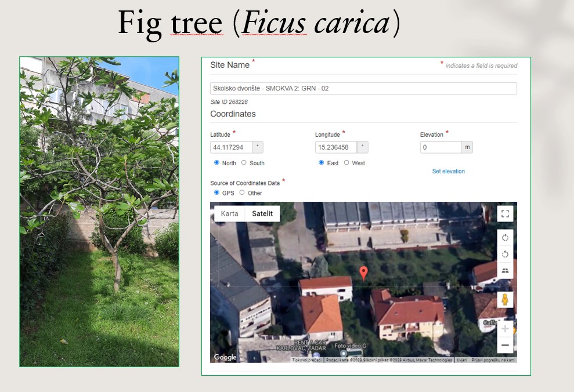Toggle fullscreen view of the map
This screenshot has height=392, width=574.
(505, 213)
